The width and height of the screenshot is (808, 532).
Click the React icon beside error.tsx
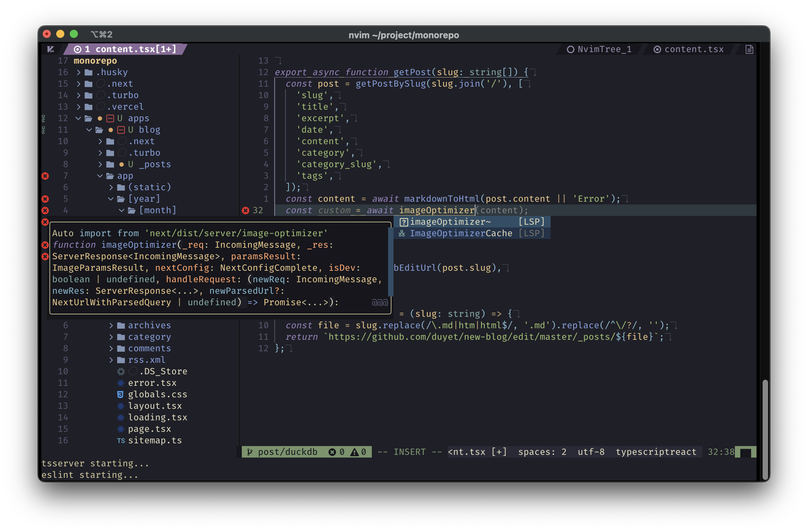121,383
